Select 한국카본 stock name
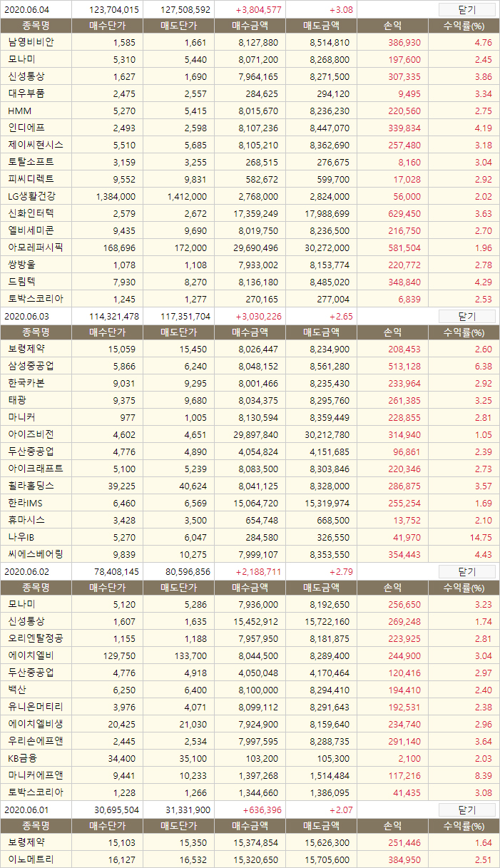 (x=26, y=383)
